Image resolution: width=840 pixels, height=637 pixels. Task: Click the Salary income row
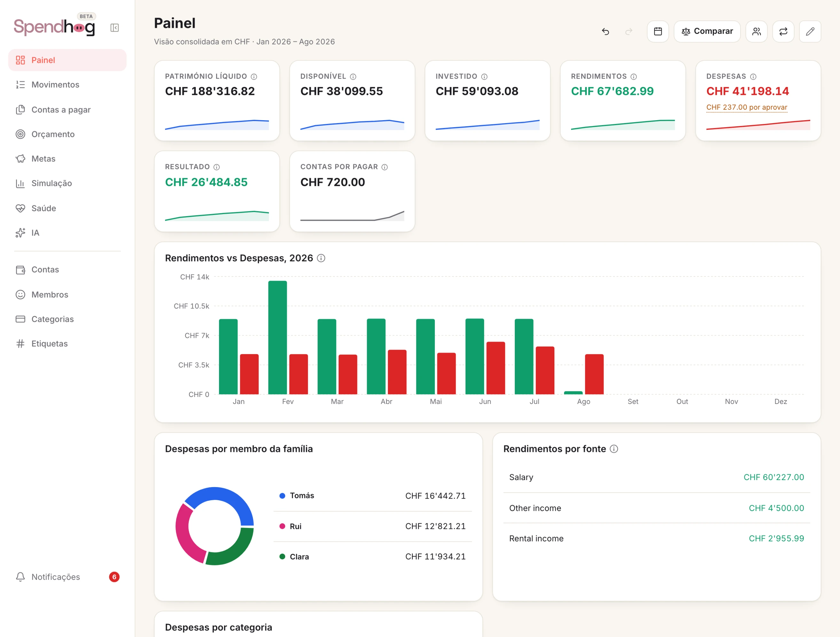point(656,477)
